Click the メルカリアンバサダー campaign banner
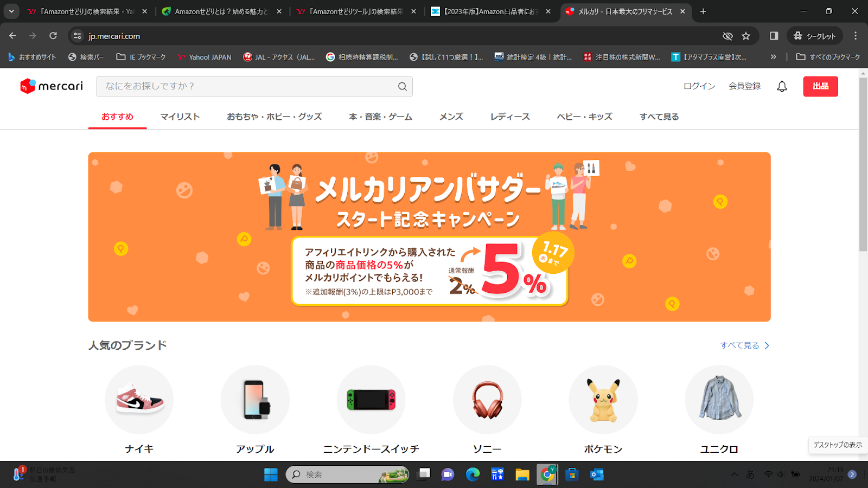Image resolution: width=868 pixels, height=488 pixels. click(429, 237)
